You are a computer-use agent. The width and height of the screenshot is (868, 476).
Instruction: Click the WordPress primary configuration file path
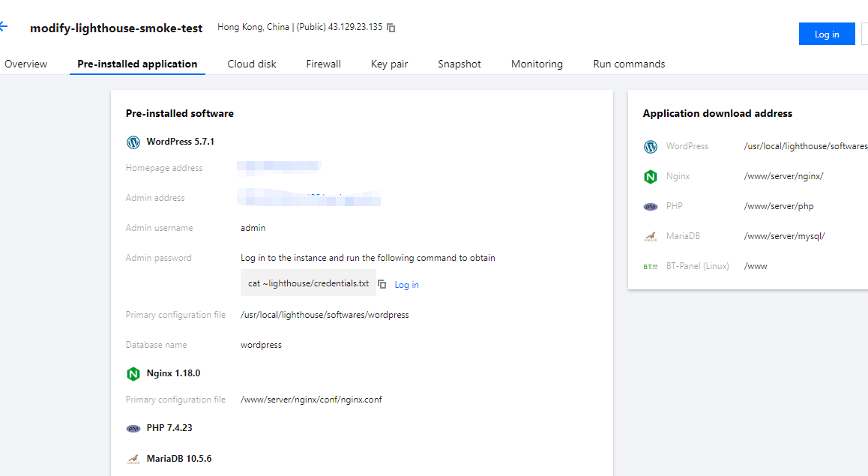[x=325, y=315]
